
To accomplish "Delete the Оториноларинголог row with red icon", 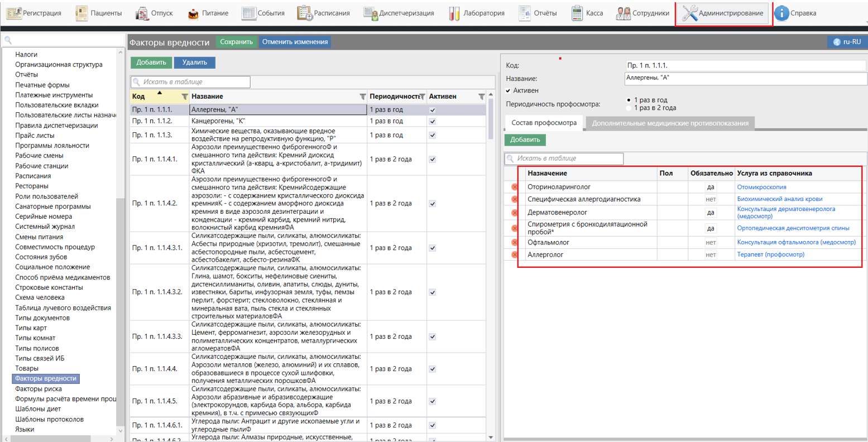I will (515, 188).
